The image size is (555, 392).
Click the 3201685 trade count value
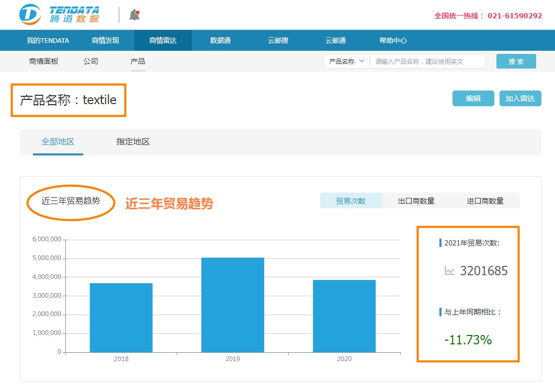(483, 271)
